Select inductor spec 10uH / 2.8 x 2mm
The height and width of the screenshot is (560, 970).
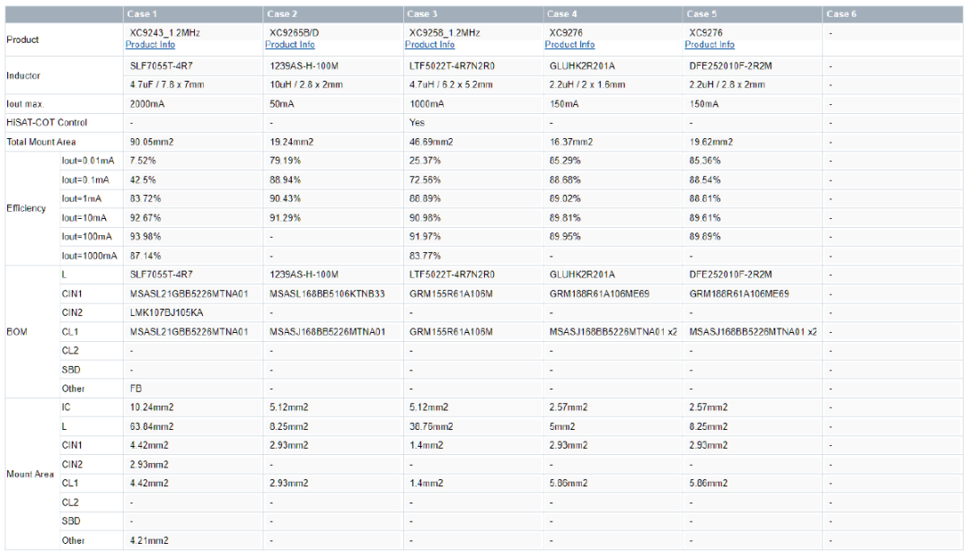306,84
